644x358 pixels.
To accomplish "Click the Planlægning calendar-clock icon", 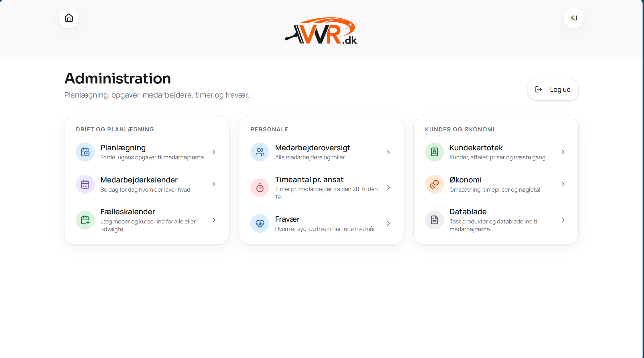I will pyautogui.click(x=85, y=152).
